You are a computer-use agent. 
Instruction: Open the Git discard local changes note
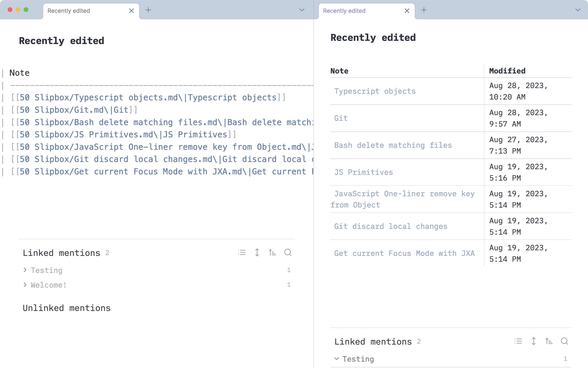[x=391, y=226]
